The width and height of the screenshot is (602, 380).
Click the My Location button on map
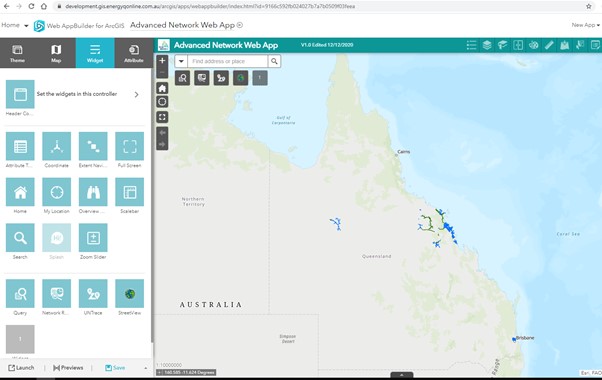[162, 102]
